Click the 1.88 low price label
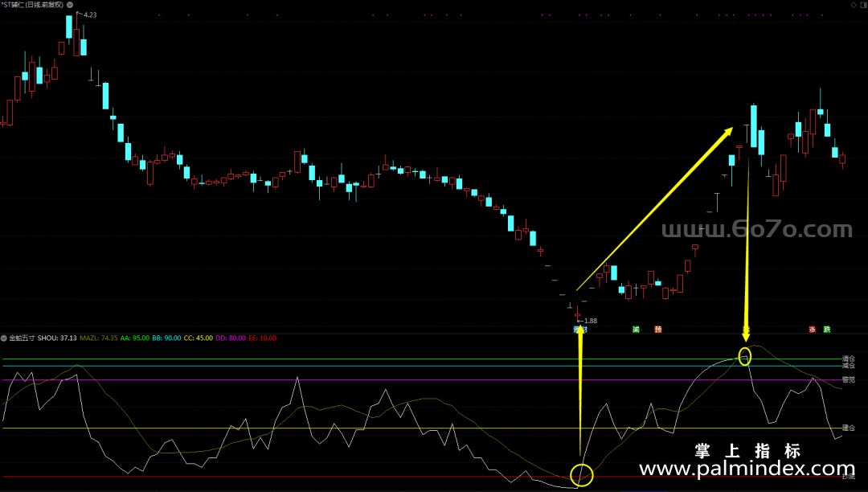The image size is (868, 492). [591, 321]
